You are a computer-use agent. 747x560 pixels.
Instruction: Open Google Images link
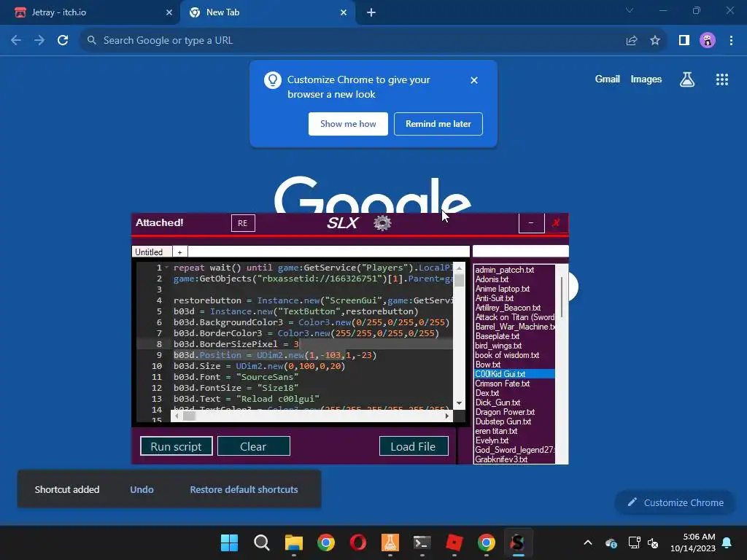[x=646, y=79]
